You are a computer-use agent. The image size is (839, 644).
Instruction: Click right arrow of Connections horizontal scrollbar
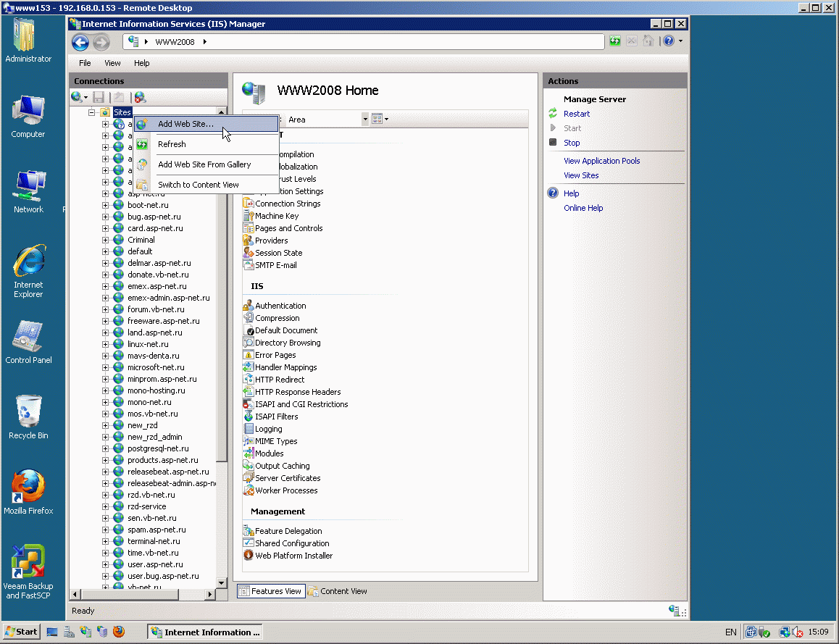tap(210, 594)
